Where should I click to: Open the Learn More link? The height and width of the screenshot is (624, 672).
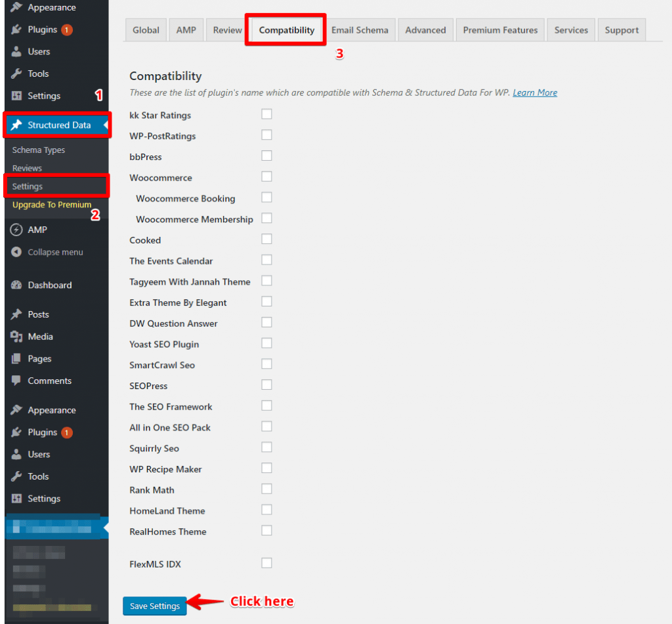tap(535, 93)
